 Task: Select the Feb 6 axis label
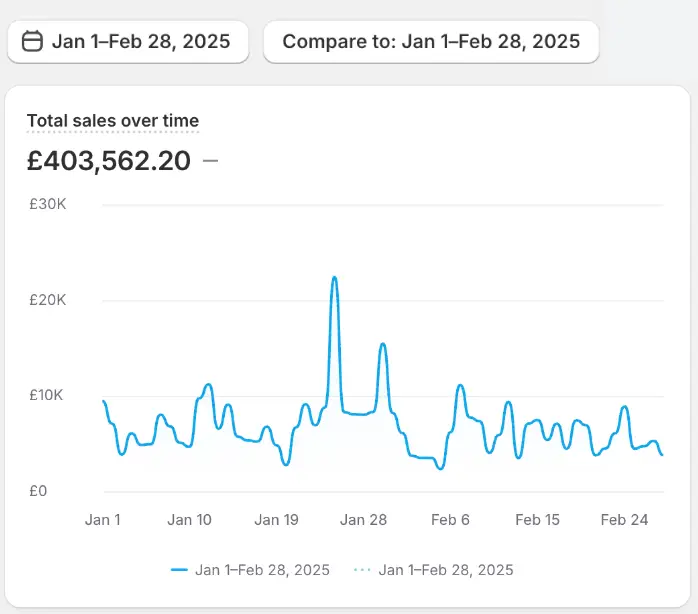click(450, 519)
